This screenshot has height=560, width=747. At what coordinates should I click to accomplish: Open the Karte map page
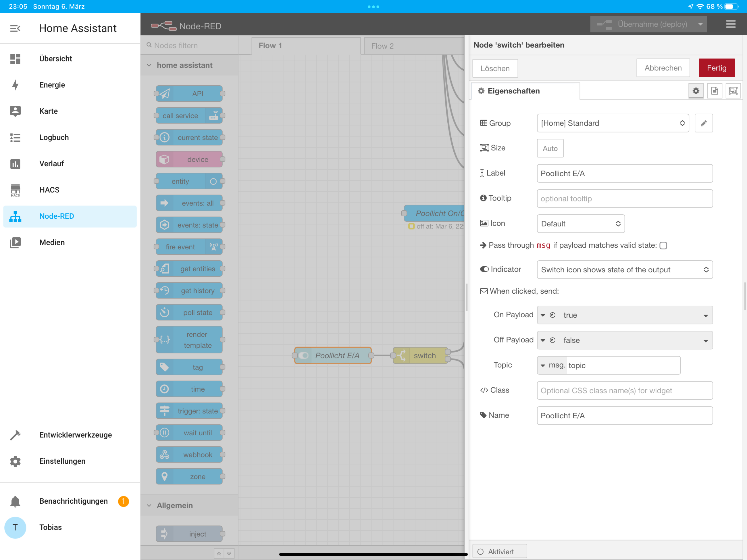(70, 111)
